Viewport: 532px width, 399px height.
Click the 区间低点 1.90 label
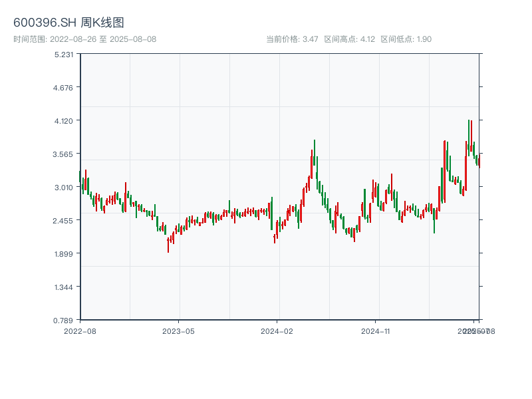[406, 39]
